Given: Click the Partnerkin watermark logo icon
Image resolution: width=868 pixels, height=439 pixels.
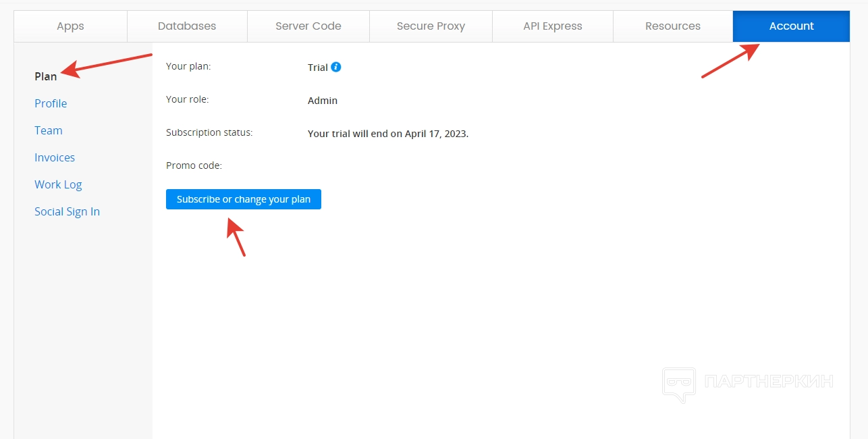Looking at the screenshot, I should [x=678, y=384].
